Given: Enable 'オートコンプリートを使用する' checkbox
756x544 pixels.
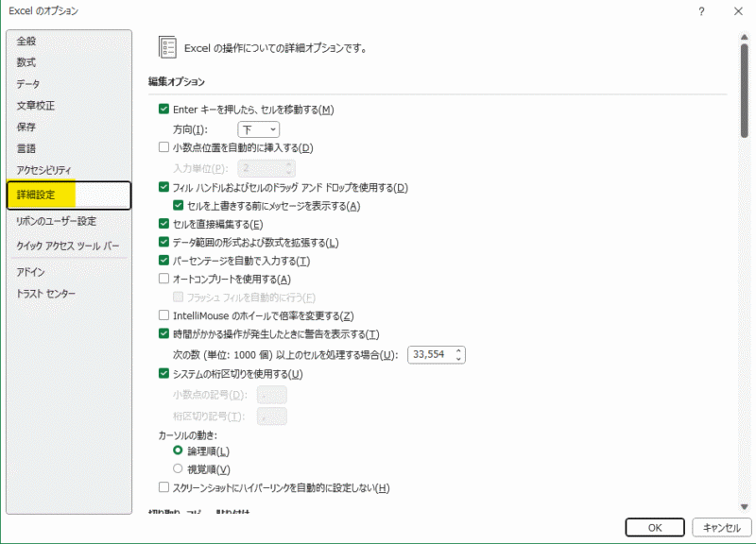Looking at the screenshot, I should pyautogui.click(x=163, y=279).
